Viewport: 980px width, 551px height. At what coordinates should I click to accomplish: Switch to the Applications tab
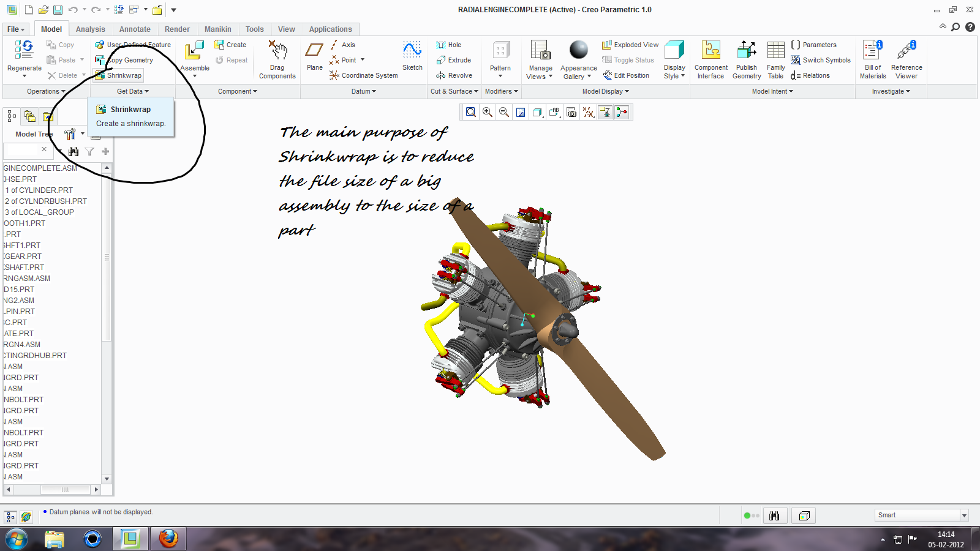[x=331, y=29]
